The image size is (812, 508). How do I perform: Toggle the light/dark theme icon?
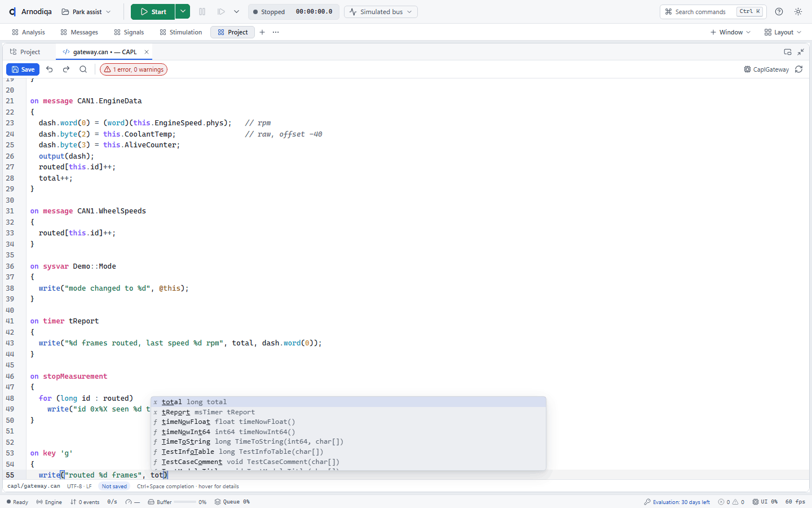click(x=798, y=12)
